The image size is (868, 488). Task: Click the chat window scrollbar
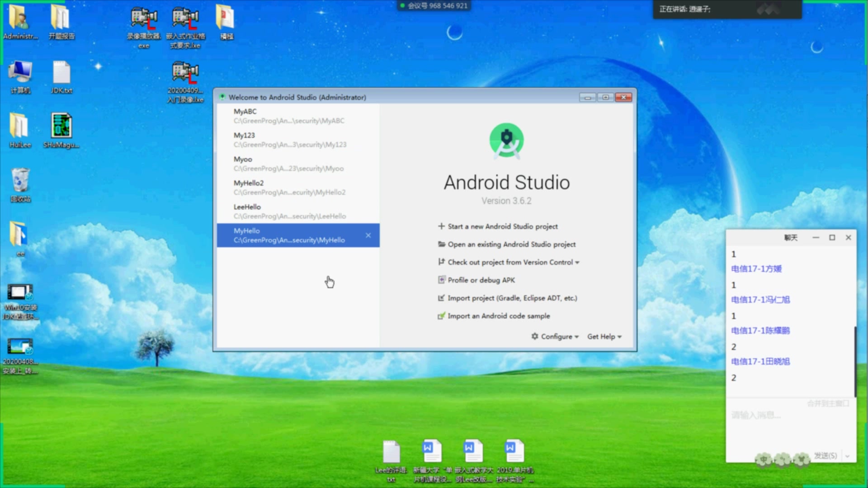coord(854,361)
